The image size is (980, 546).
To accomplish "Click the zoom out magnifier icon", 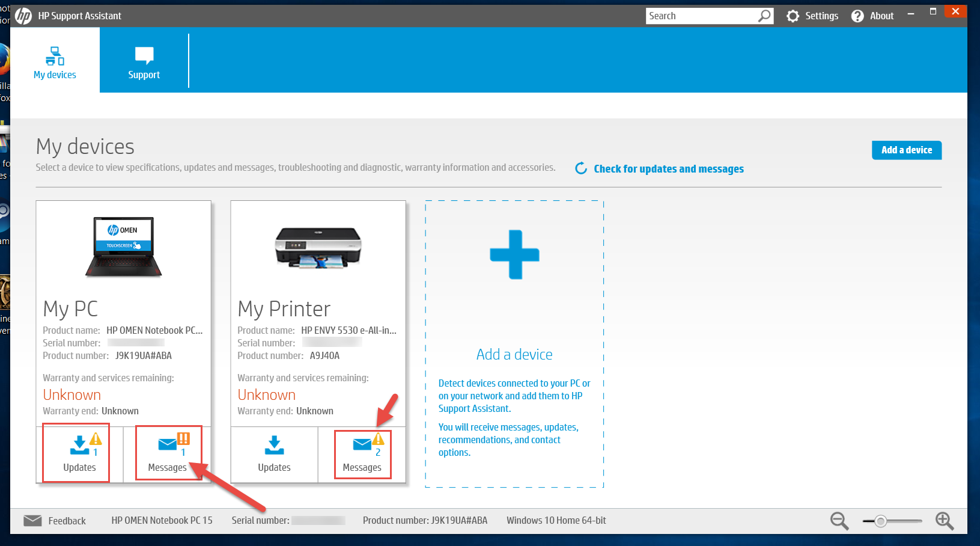I will pos(839,521).
